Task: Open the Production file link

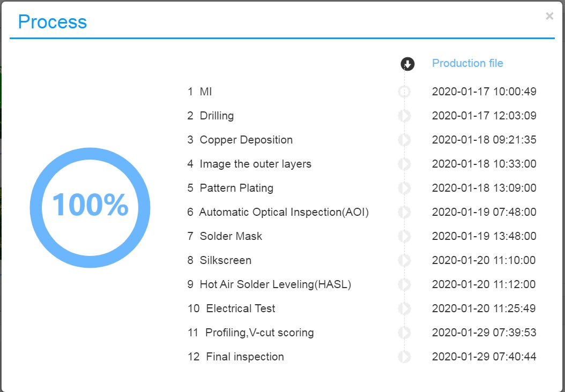Action: pyautogui.click(x=467, y=63)
